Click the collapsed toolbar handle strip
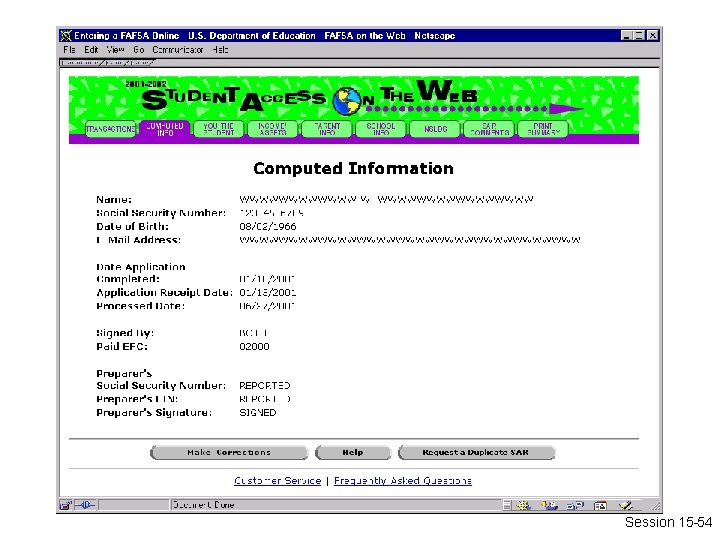720x540 pixels. [107, 63]
